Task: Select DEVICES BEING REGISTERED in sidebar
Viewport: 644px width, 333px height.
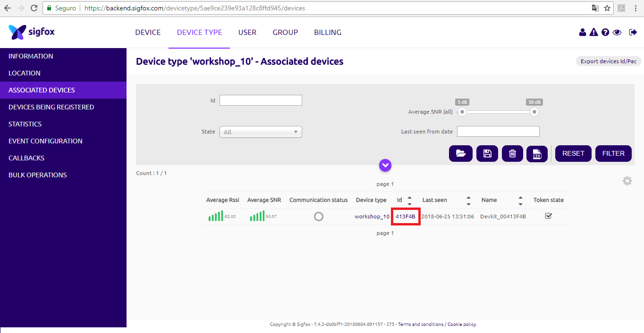Action: click(x=63, y=107)
